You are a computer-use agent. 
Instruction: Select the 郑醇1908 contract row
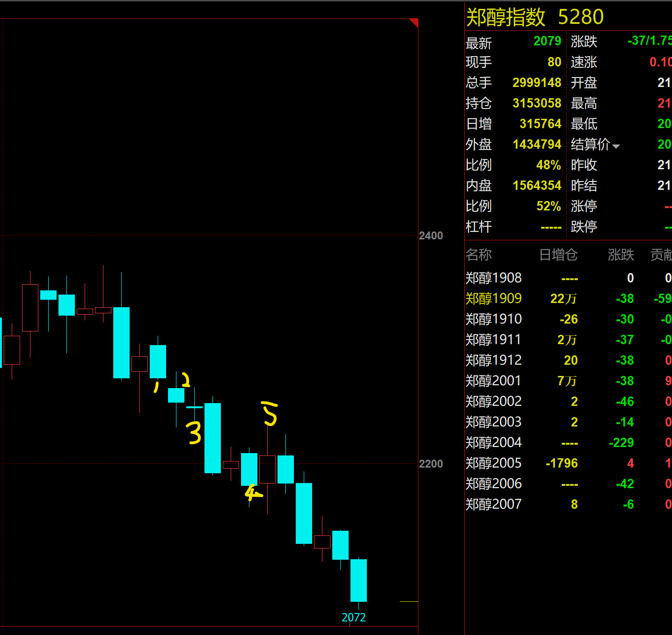click(x=493, y=278)
